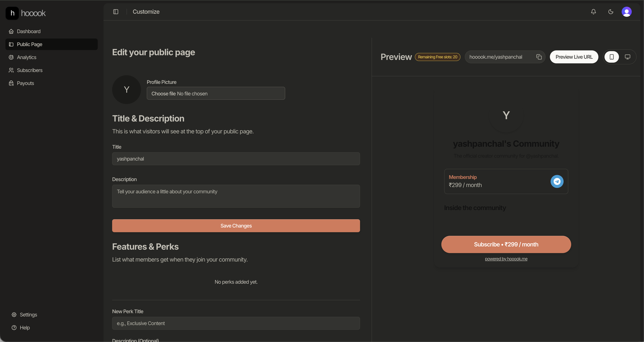The width and height of the screenshot is (644, 342).
Task: Click Choose file for Profile Picture
Action: point(164,94)
